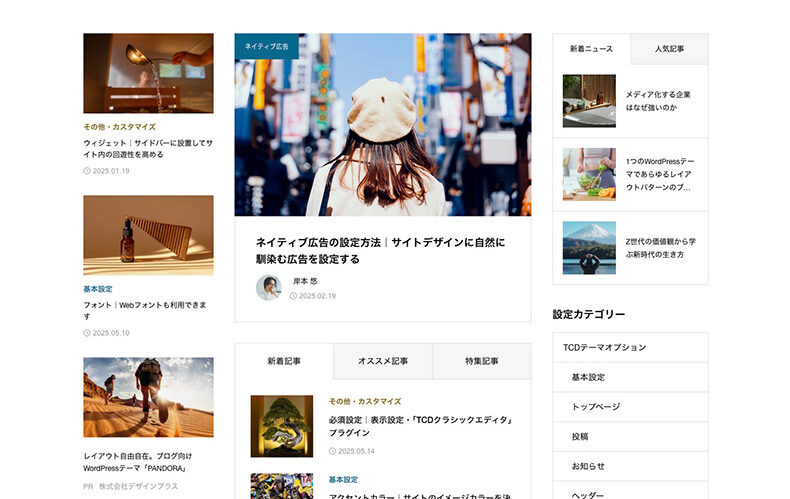Click the date 2025.01.19
The width and height of the screenshot is (790, 499).
coord(111,171)
